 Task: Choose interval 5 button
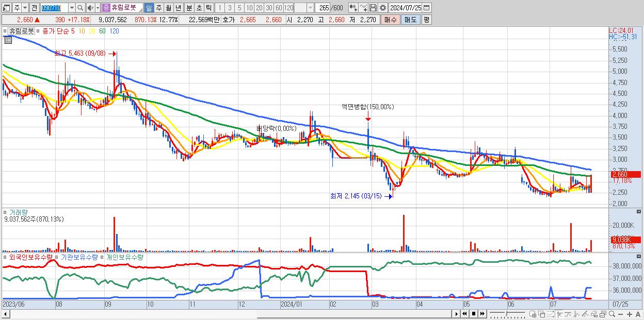[239, 8]
